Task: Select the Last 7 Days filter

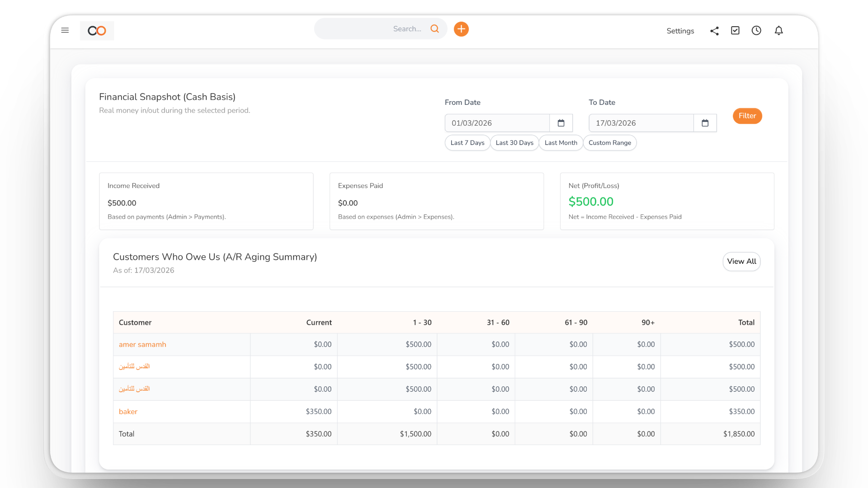Action: click(467, 142)
